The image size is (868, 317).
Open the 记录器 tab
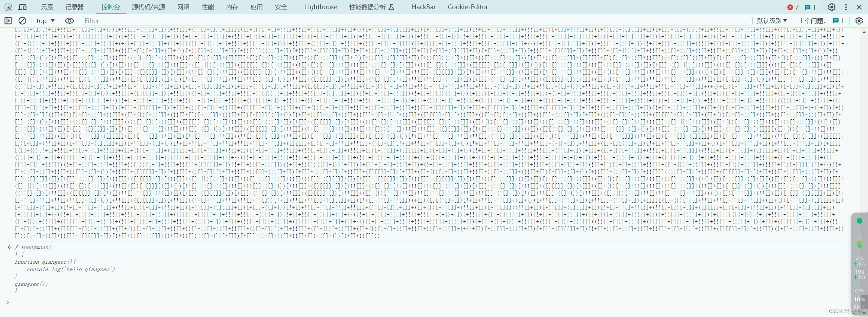coord(75,7)
